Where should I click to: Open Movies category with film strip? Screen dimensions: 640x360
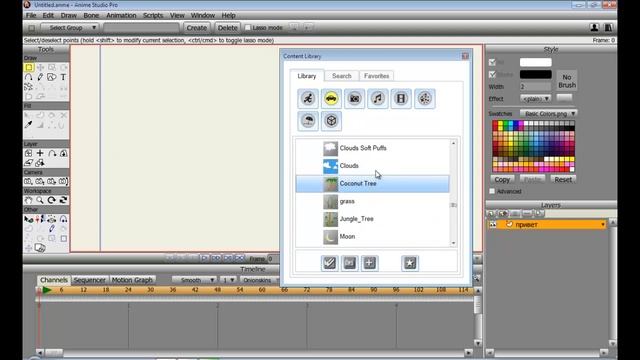pos(401,98)
